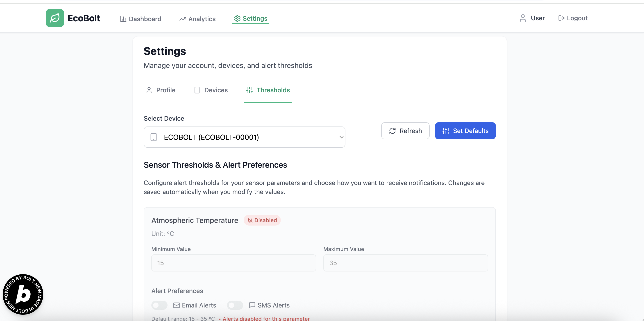Screen dimensions: 644x321
Task: Click the device dropdown chevron arrow
Action: click(x=341, y=137)
